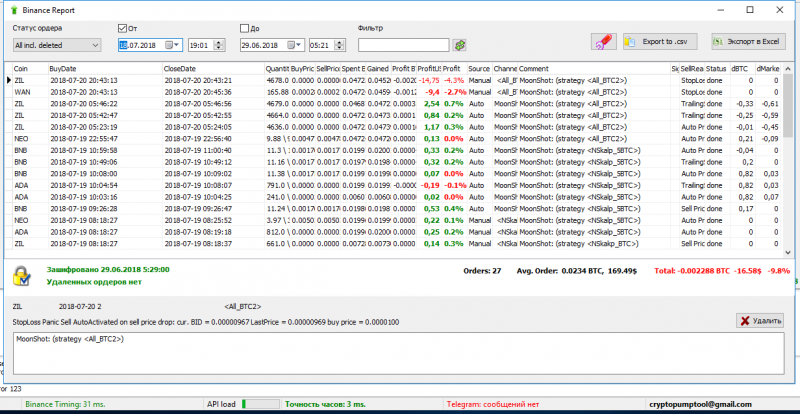
Task: Select the NEO row bought 2018-07-19 08:18:27
Action: click(393, 220)
